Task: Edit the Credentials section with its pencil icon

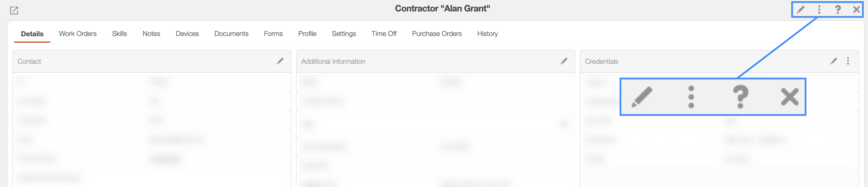Action: (x=833, y=61)
